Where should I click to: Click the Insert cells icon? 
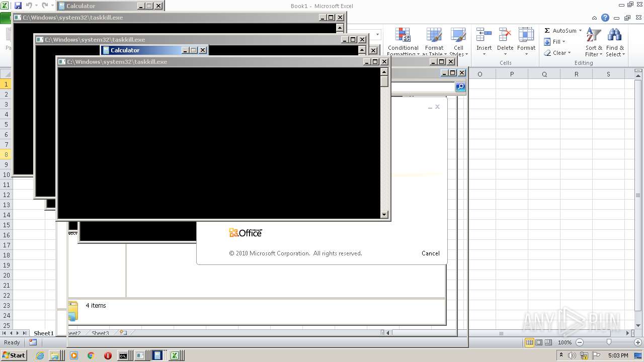point(484,35)
